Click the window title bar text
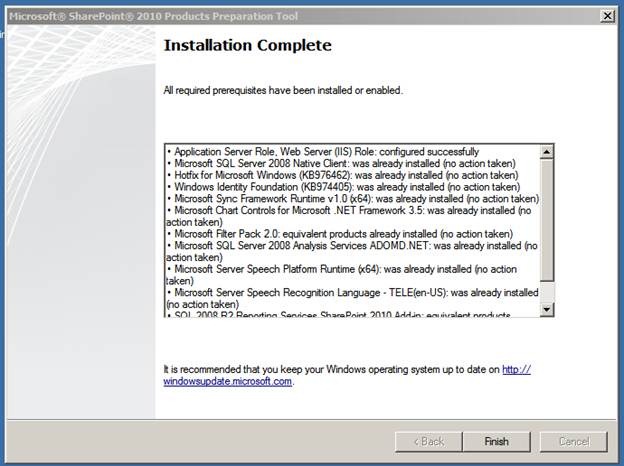This screenshot has height=466, width=624. coord(154,16)
